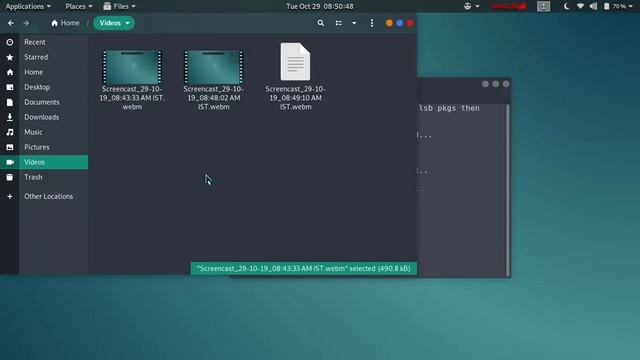Click the workspace 1 indicator
Viewport: 640px width, 360px height.
click(x=543, y=6)
